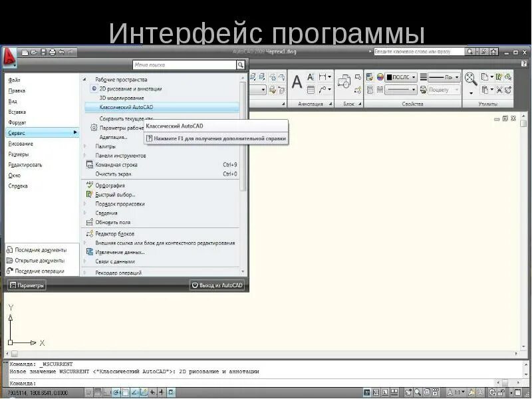Click the binoculars search button in title bar
The image size is (532, 399).
pyautogui.click(x=469, y=52)
